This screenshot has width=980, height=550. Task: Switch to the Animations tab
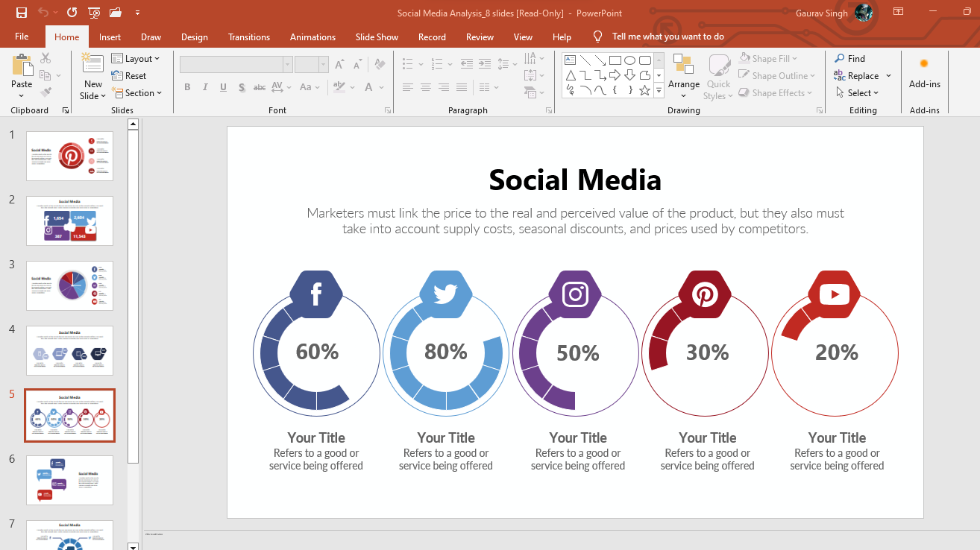(x=312, y=37)
